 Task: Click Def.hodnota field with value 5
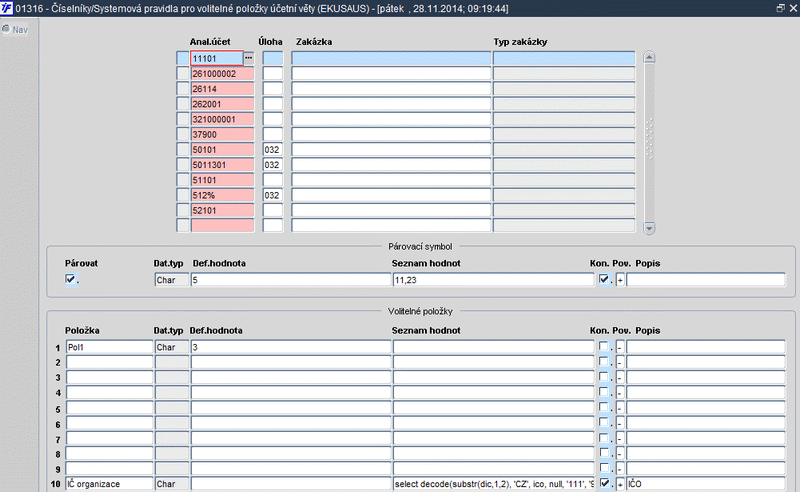click(291, 280)
